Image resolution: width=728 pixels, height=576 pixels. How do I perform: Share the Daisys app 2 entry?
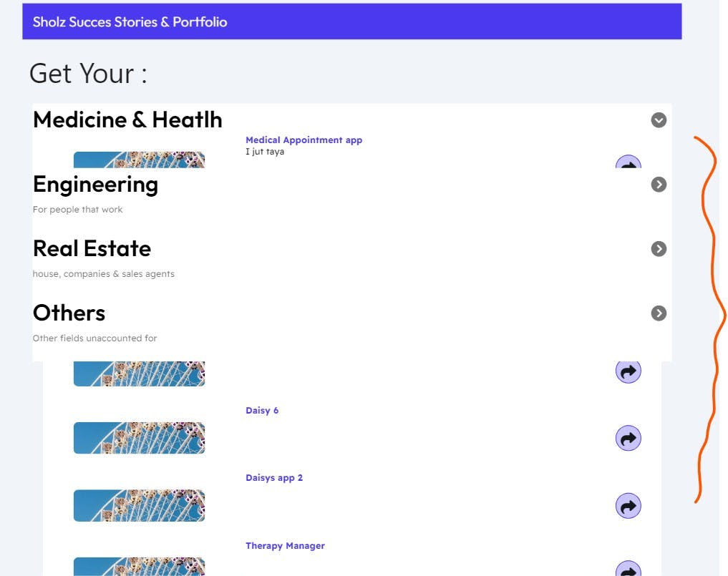pyautogui.click(x=628, y=505)
